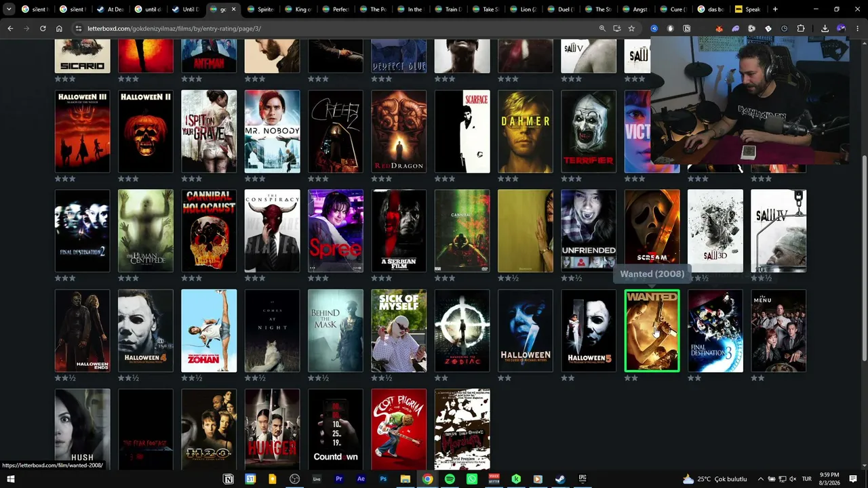868x488 pixels.
Task: Open Steam from the taskbar
Action: tap(560, 479)
